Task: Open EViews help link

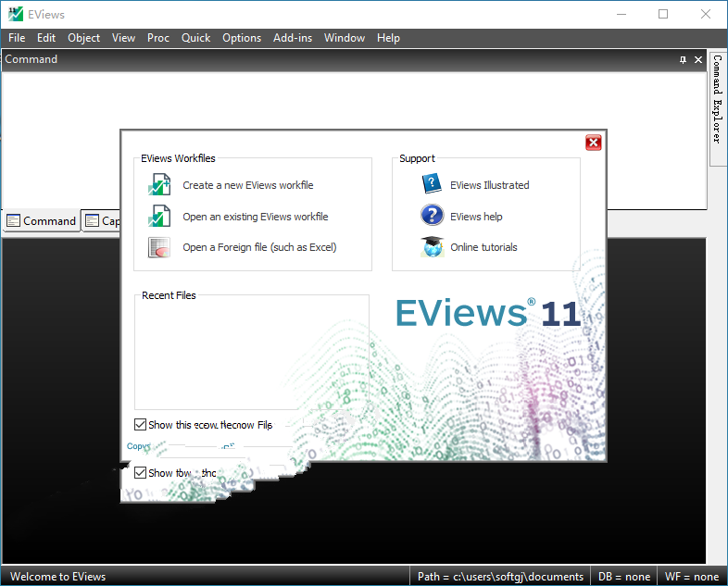Action: tap(476, 217)
